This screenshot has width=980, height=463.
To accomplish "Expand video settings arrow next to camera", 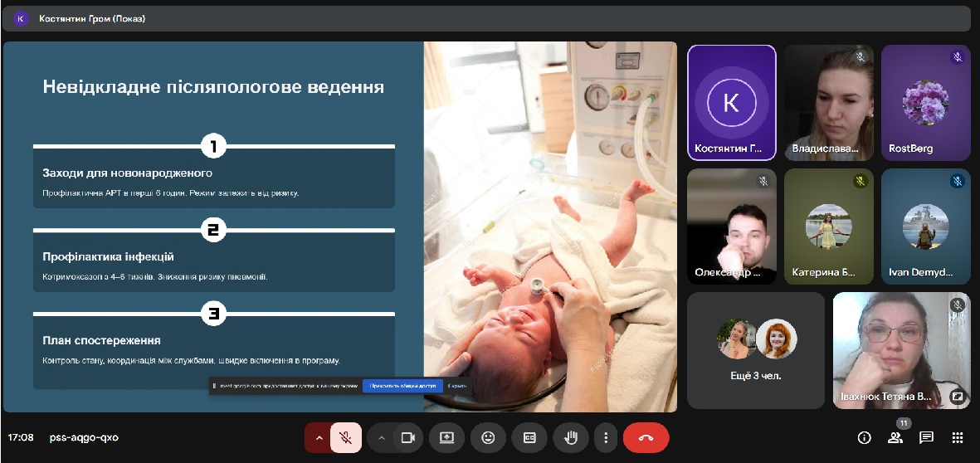I will coord(381,437).
